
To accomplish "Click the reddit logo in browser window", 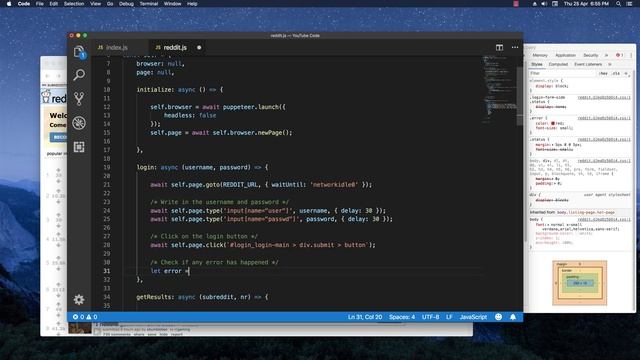I will pos(54,98).
